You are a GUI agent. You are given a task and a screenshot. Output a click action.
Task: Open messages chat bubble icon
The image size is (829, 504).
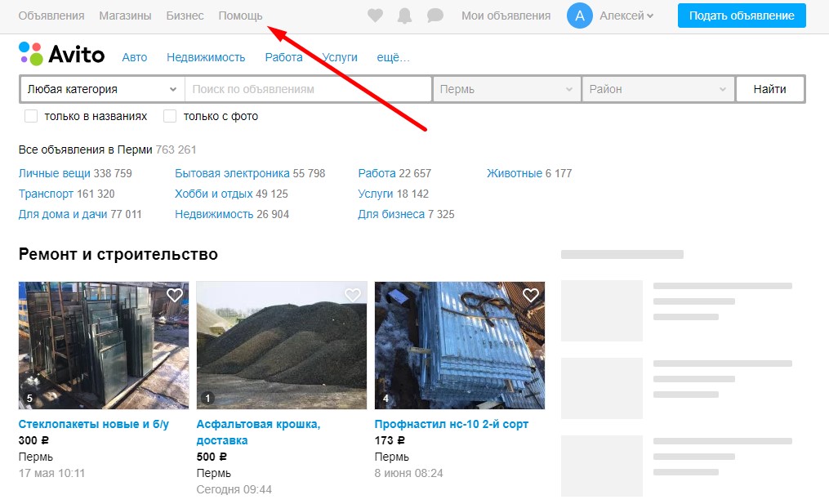[435, 16]
